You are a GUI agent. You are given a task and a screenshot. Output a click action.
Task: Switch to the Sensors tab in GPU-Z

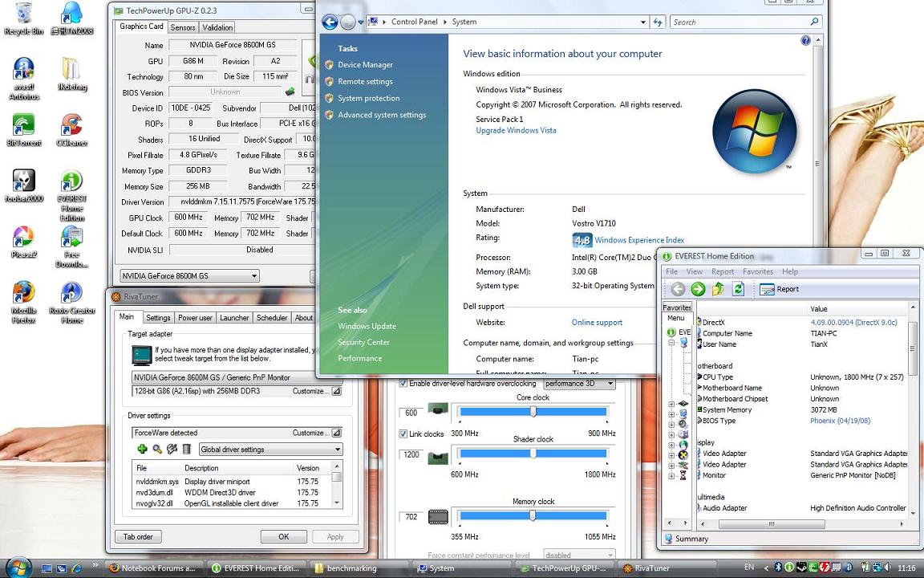pyautogui.click(x=183, y=27)
